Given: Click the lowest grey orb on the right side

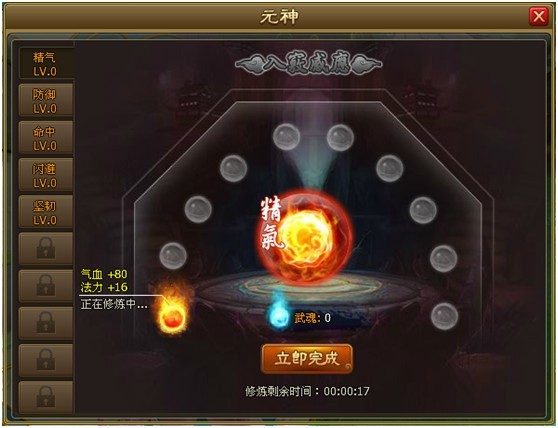Looking at the screenshot, I should (x=444, y=316).
